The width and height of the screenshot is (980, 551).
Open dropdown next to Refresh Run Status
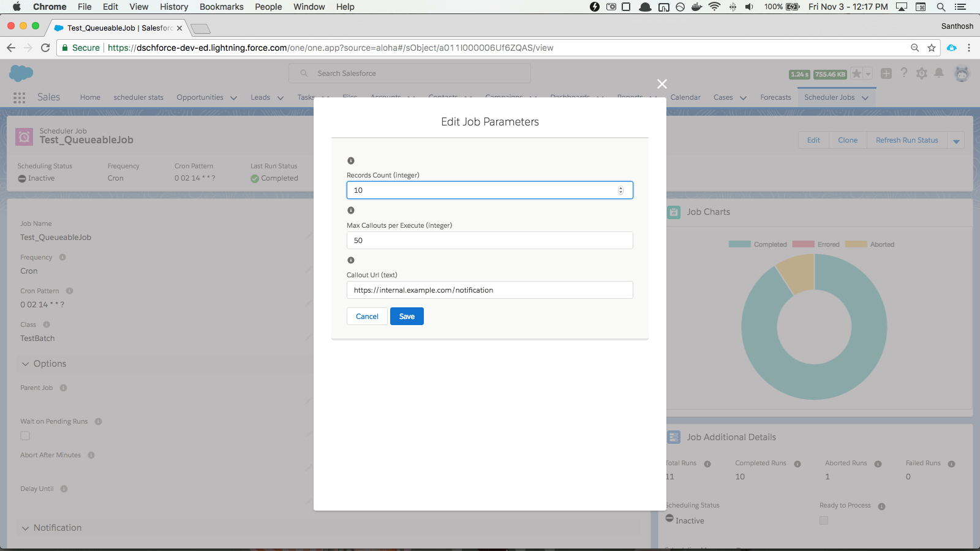(x=956, y=141)
